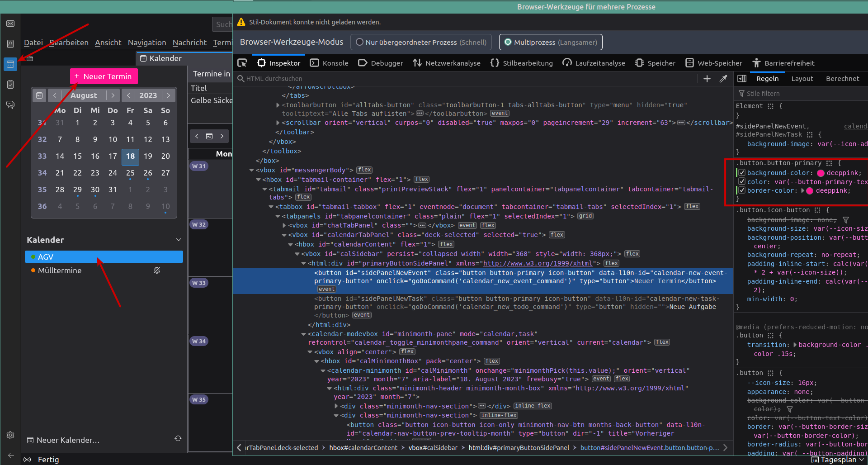
Task: Open settings gear in the sidebar
Action: (10, 435)
